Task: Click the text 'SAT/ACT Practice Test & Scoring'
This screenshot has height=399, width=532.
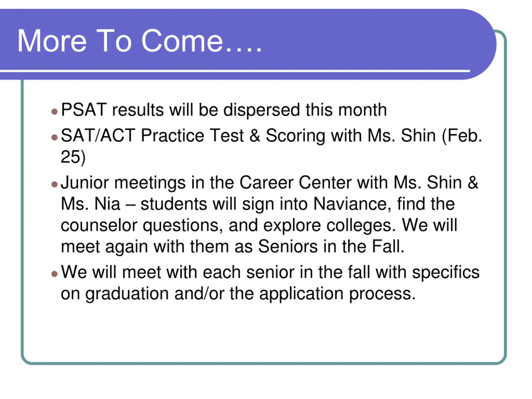Action: pyautogui.click(x=193, y=136)
